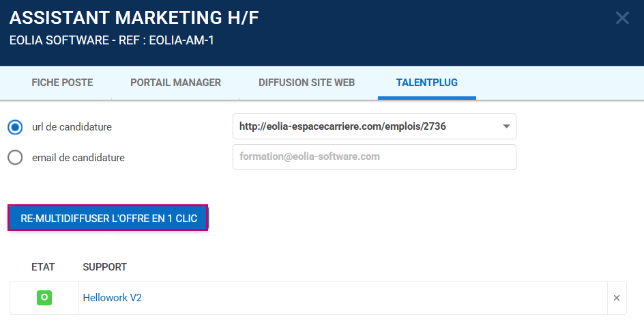Click the SUPPORT column header
The height and width of the screenshot is (332, 644).
[104, 267]
